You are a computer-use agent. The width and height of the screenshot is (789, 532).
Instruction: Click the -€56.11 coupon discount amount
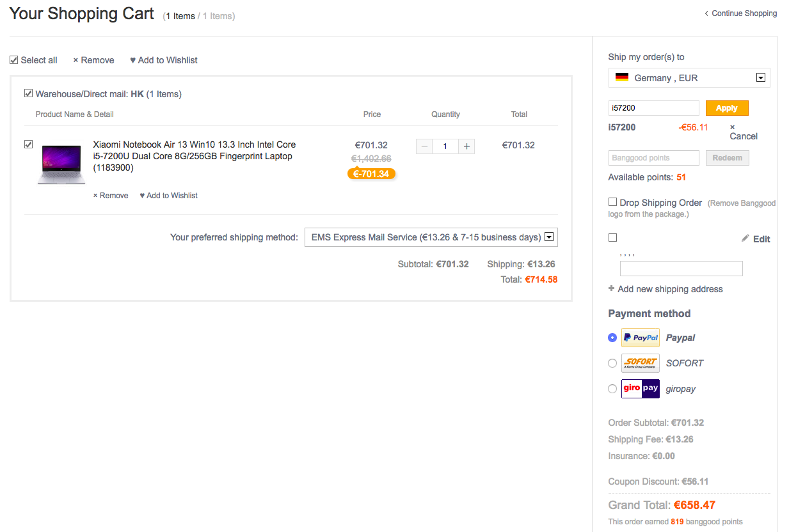693,127
